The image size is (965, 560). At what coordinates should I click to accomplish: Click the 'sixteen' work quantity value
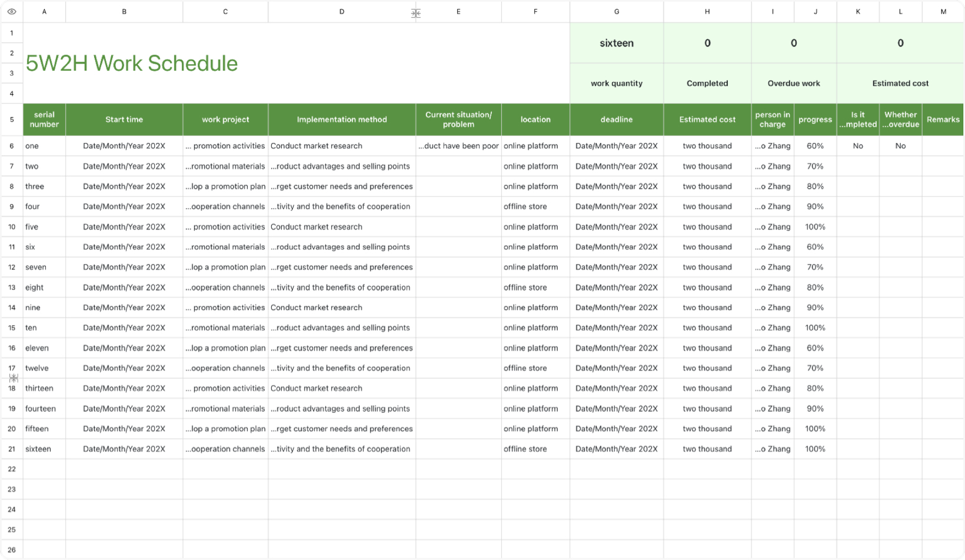(x=617, y=43)
